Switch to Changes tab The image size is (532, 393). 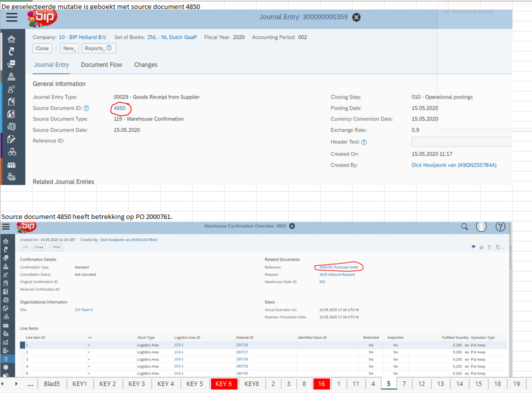click(145, 65)
